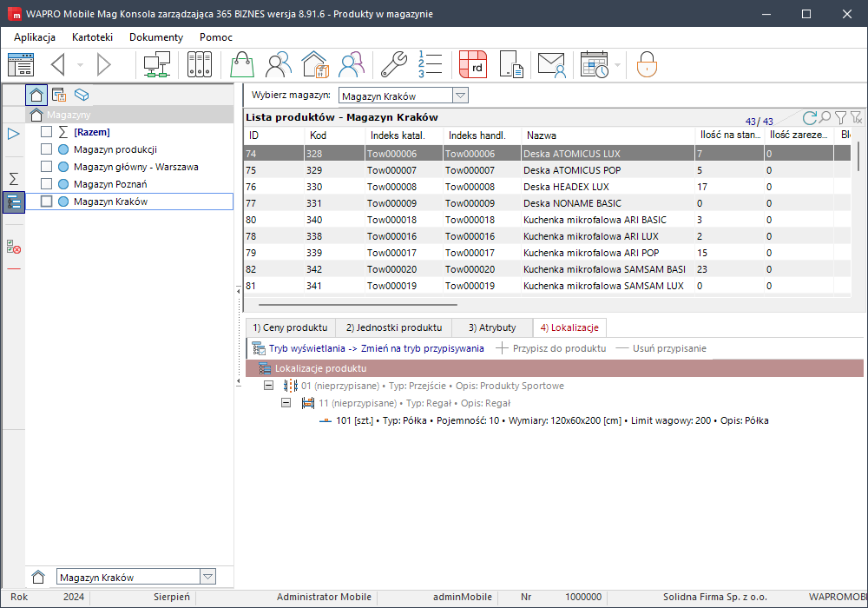Sort by the Nazwa column header
Image resolution: width=868 pixels, height=608 pixels.
(608, 135)
